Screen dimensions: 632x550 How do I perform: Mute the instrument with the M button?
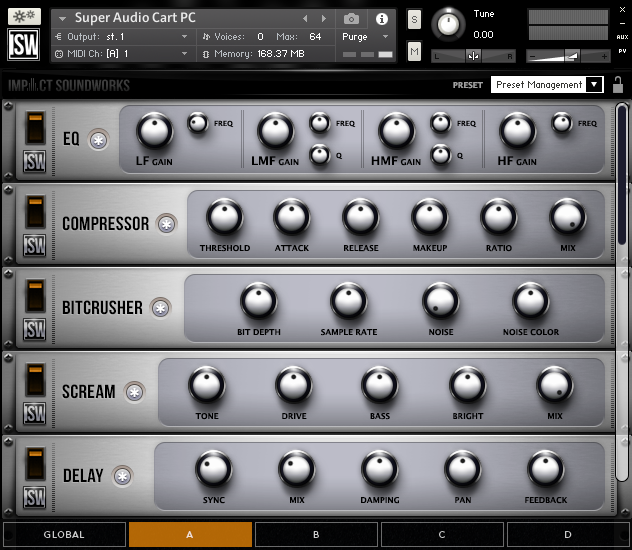(x=414, y=52)
